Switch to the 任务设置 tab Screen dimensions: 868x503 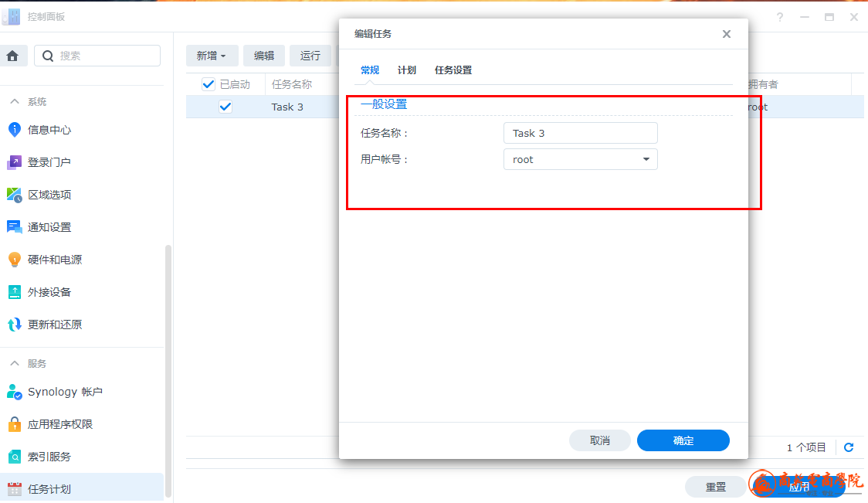click(x=453, y=70)
